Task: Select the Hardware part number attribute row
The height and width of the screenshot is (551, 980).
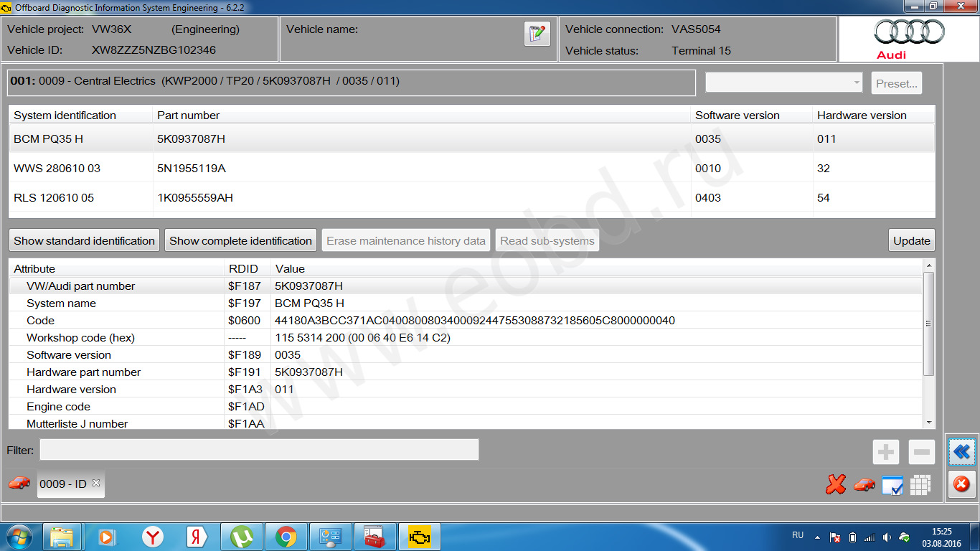Action: tap(466, 372)
